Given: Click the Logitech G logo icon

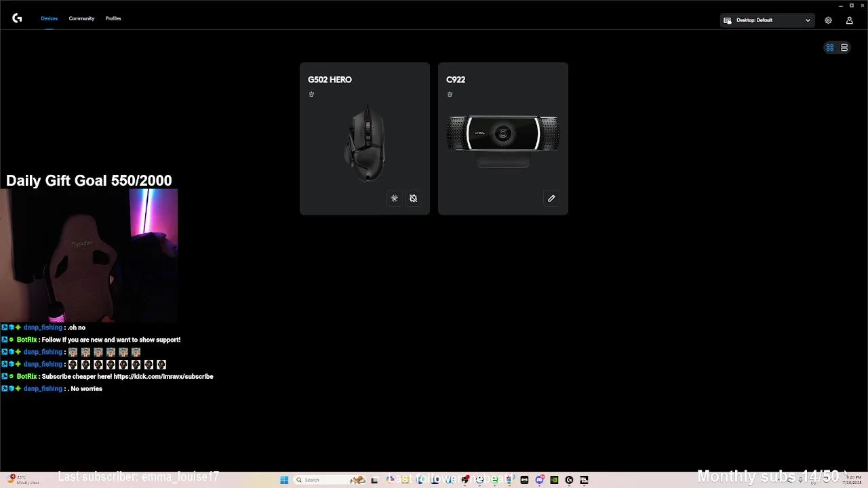Looking at the screenshot, I should [x=17, y=18].
